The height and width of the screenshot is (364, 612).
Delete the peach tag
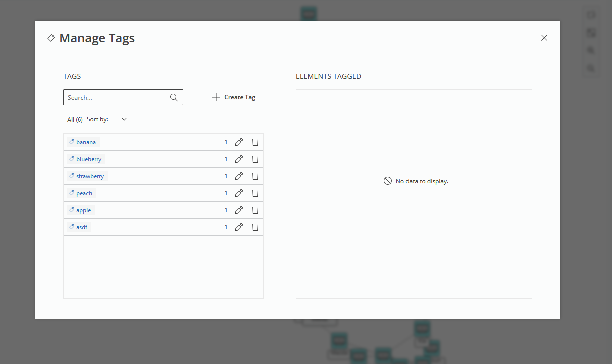tap(255, 193)
